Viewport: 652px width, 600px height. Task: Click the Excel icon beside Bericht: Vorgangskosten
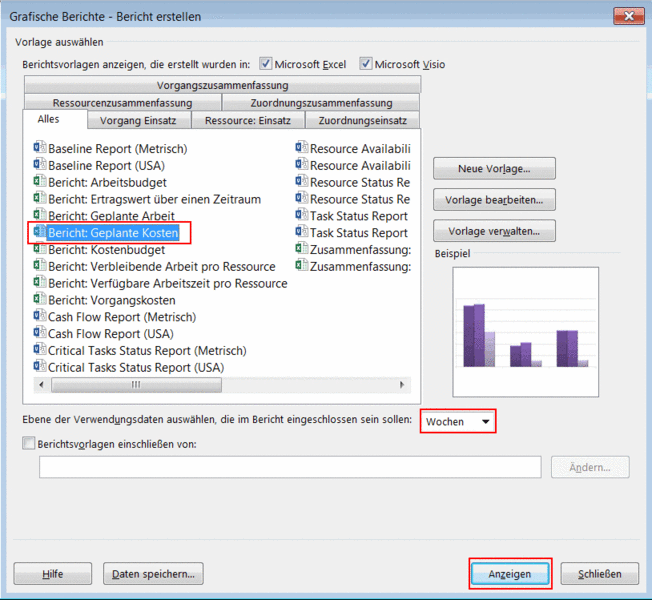coord(40,300)
